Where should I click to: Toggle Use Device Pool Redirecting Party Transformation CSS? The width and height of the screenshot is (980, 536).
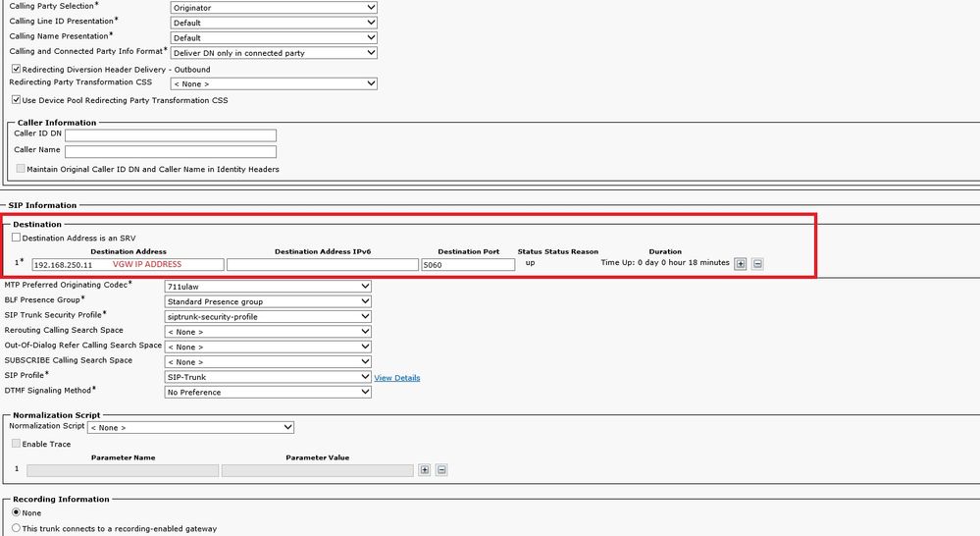click(17, 99)
